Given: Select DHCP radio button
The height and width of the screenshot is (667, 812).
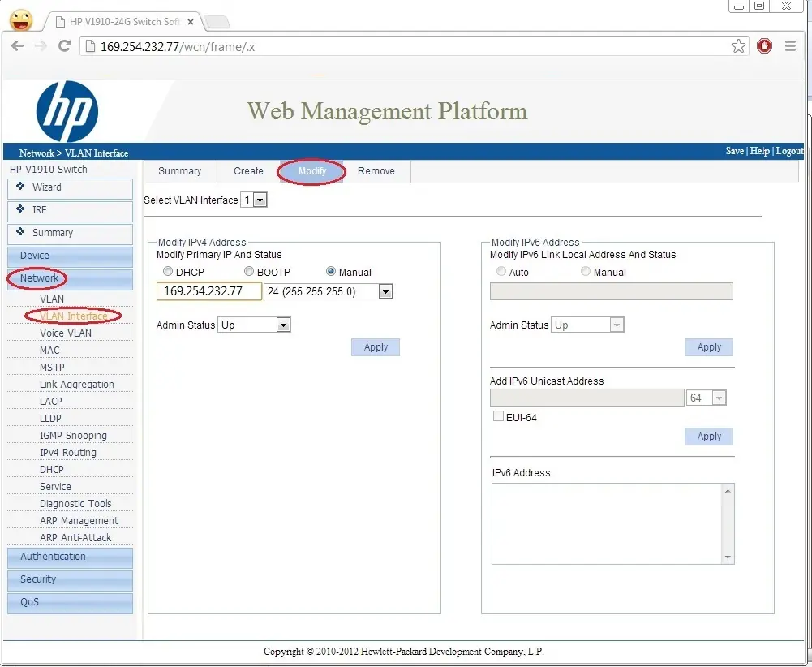Looking at the screenshot, I should coord(168,271).
